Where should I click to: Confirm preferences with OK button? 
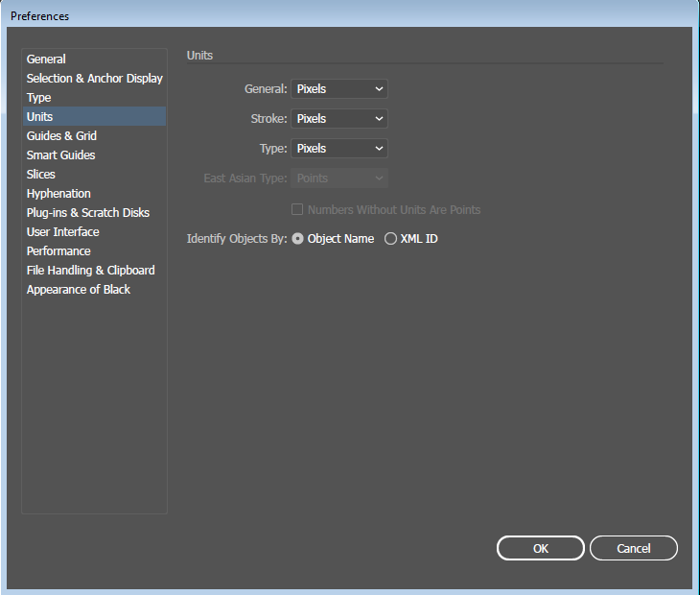[541, 548]
